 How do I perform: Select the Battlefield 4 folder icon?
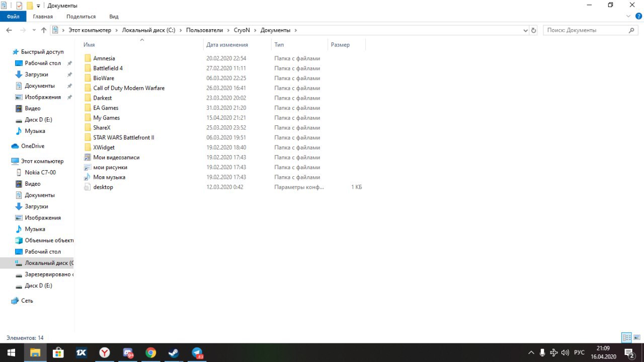coord(88,68)
